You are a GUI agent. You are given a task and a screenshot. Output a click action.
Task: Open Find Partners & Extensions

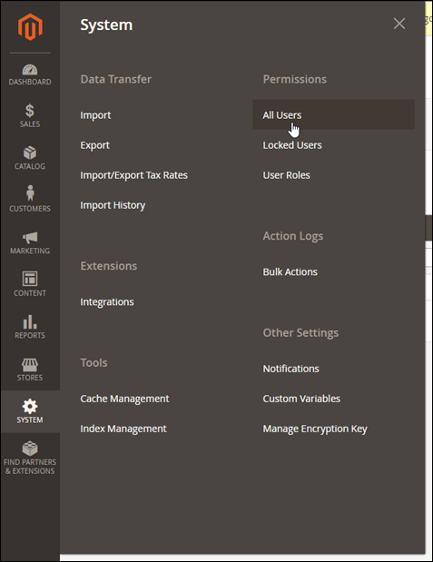pos(30,458)
